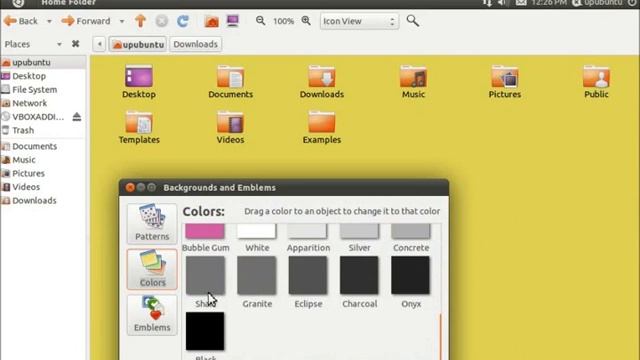
Task: Zoom in the folder view
Action: pos(306,20)
